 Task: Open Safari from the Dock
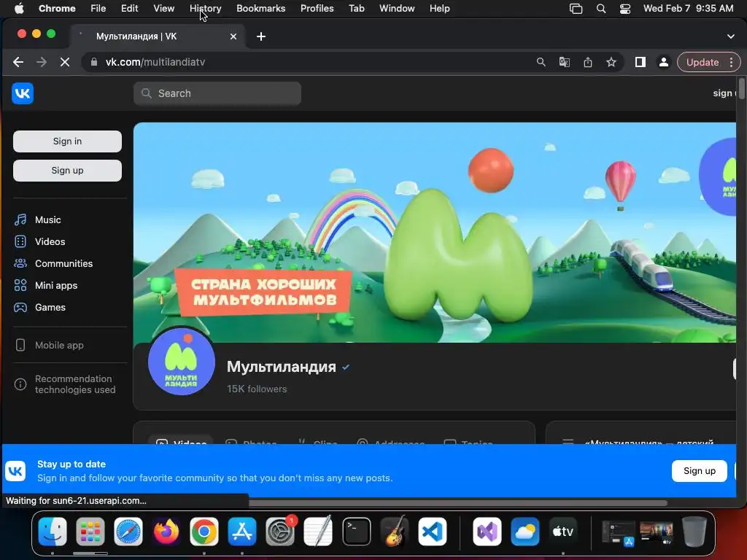128,532
